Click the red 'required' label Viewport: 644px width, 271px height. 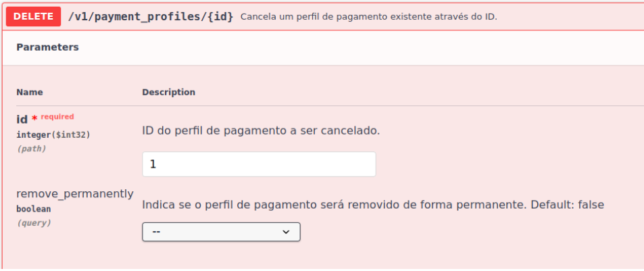[x=57, y=116]
